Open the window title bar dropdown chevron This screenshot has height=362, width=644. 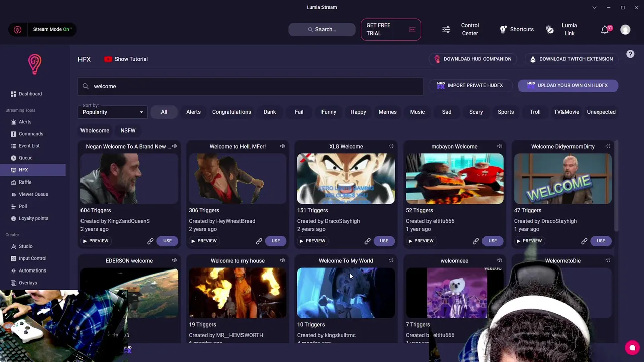(x=594, y=7)
